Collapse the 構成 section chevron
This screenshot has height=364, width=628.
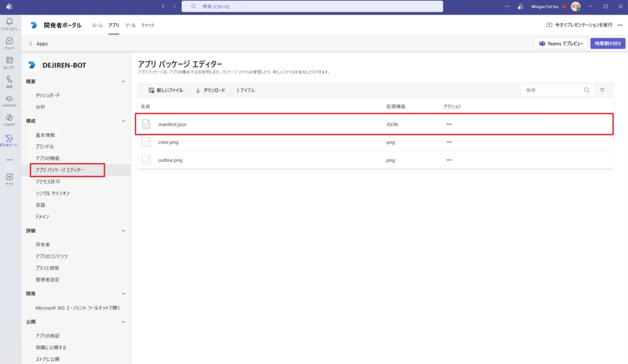click(123, 121)
